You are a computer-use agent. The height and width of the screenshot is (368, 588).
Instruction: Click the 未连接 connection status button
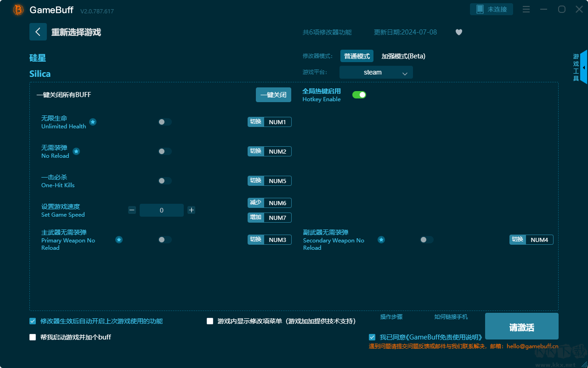click(492, 9)
